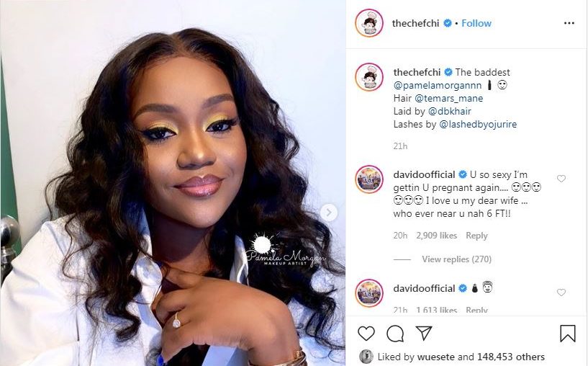The image size is (588, 366).
Task: Open wuesete profile from likes line
Action: (435, 357)
